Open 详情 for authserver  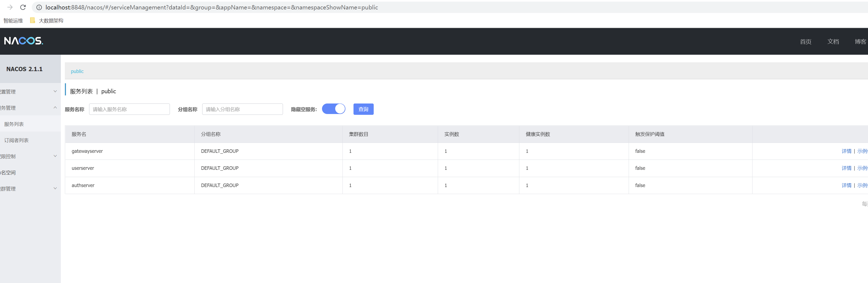tap(846, 185)
